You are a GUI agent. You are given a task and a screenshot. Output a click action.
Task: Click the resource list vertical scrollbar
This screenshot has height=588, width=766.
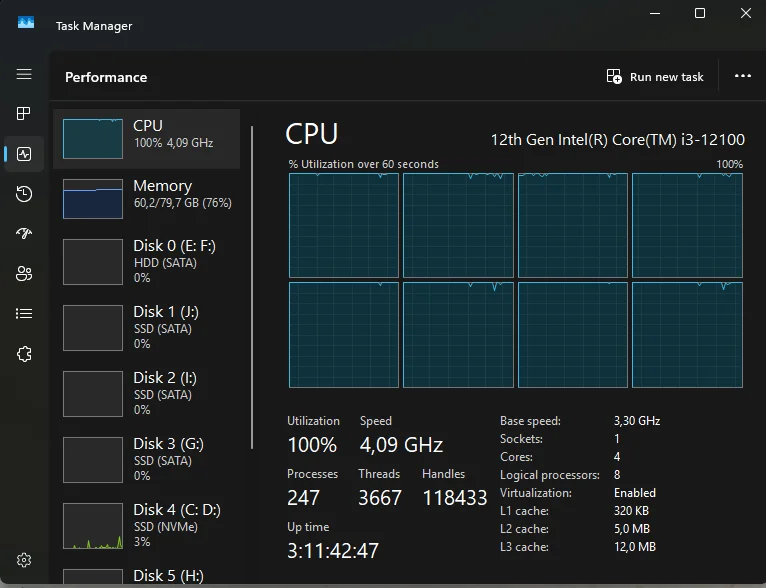[252, 288]
